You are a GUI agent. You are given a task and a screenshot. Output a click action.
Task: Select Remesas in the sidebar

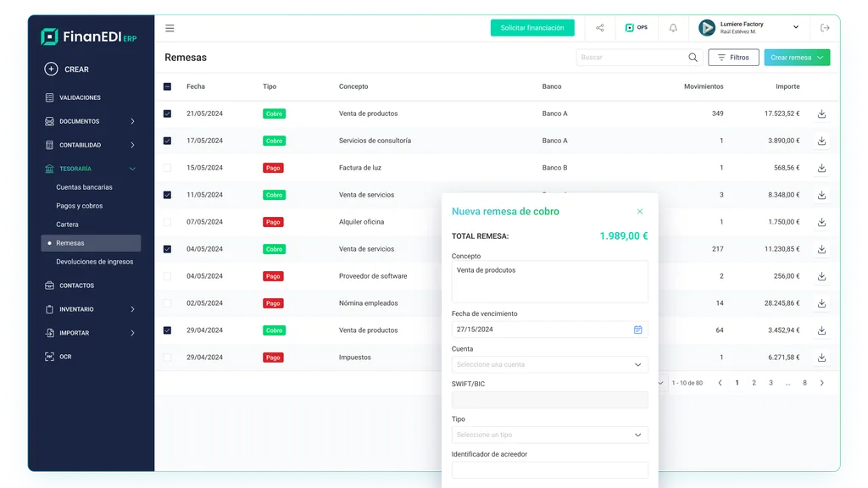91,243
